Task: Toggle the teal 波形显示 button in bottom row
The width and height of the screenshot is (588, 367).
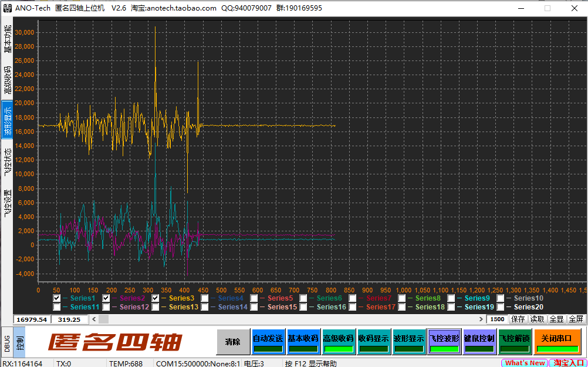Action: click(x=409, y=342)
